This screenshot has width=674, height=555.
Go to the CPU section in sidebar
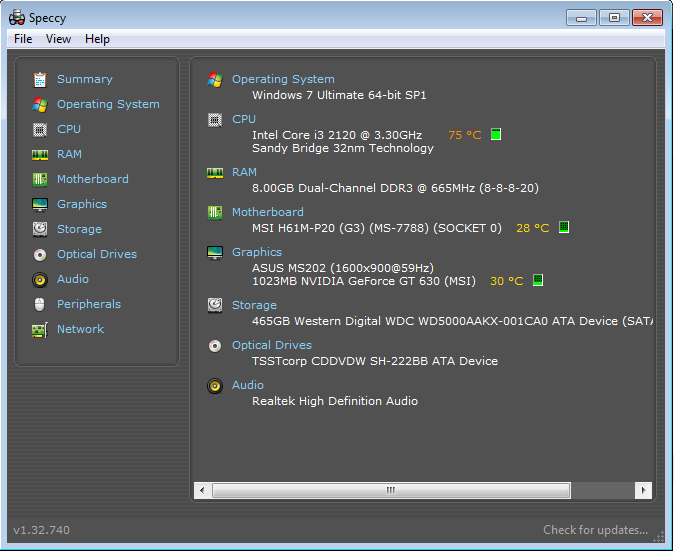[x=69, y=129]
